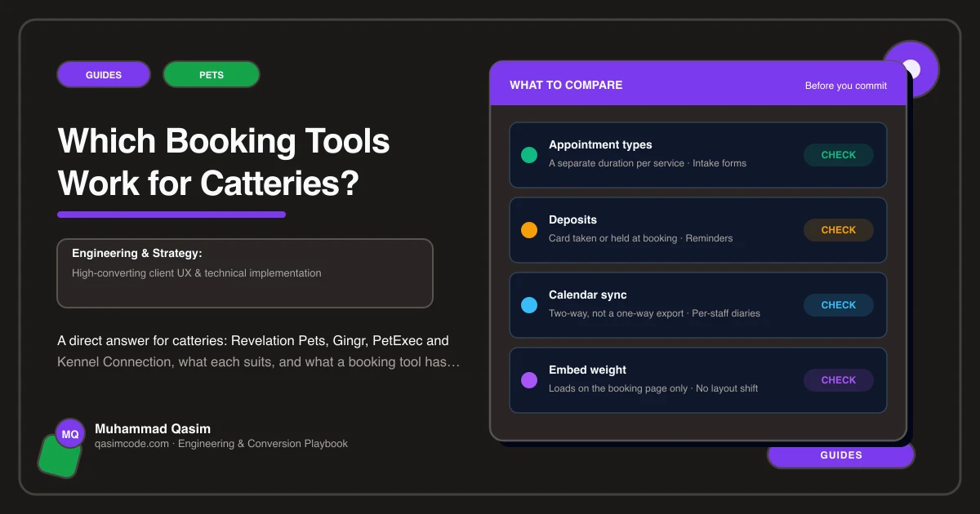Click the 'Appointment types' title

point(600,144)
